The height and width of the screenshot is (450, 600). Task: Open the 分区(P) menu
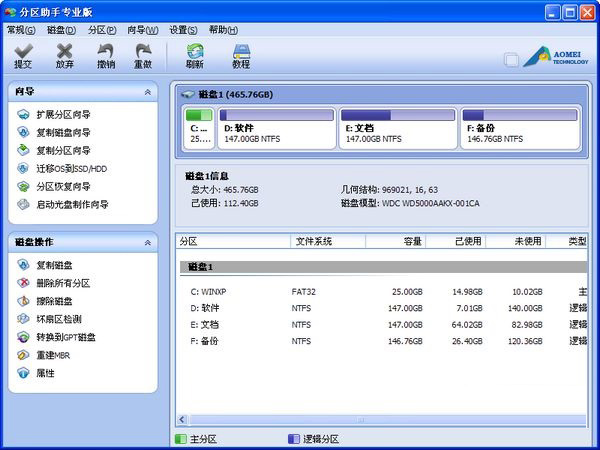[102, 30]
